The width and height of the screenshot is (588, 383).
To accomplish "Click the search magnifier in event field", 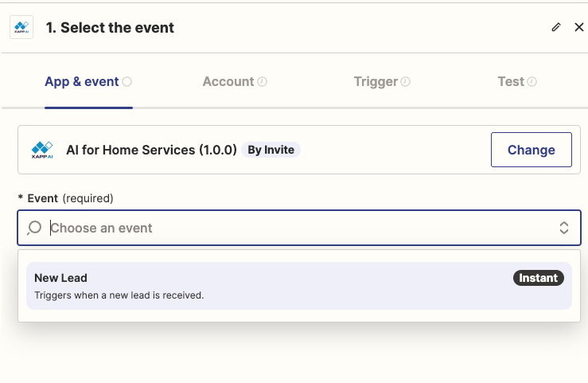I will [34, 228].
